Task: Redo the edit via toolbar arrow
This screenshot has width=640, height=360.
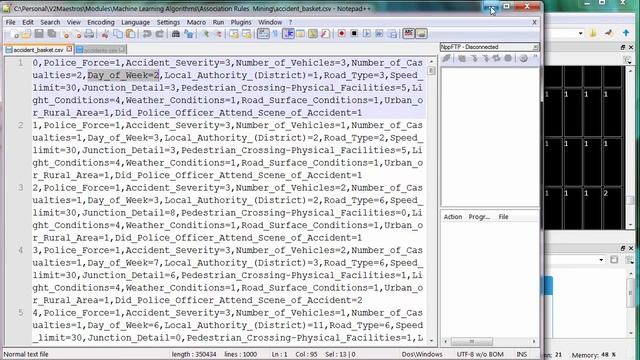Action: point(160,34)
